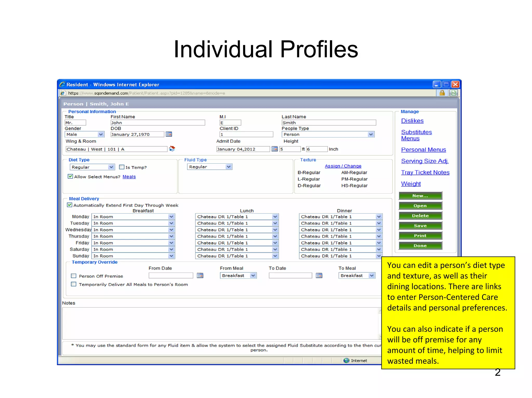Open the Dislikes link in Manage panel
This screenshot has height=398, width=532.
[412, 121]
